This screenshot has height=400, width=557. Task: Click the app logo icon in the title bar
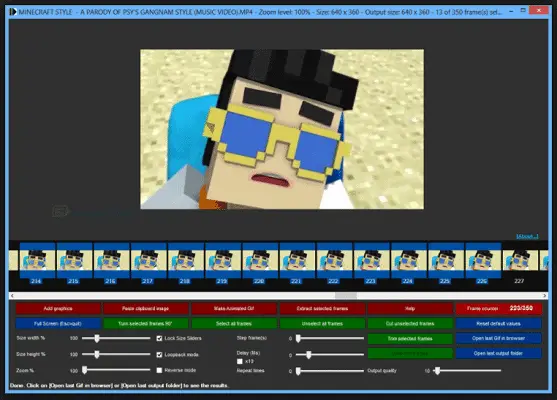click(13, 12)
